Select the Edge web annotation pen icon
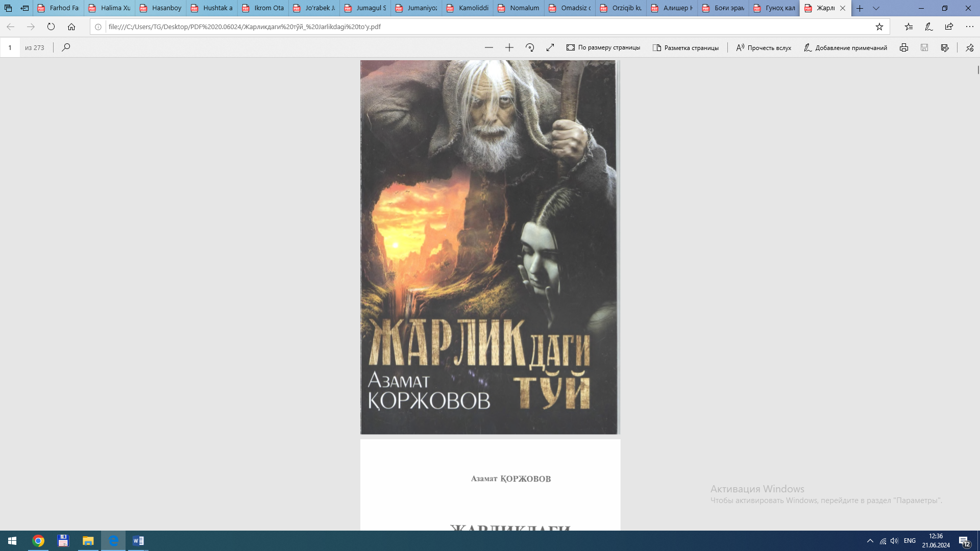This screenshot has height=551, width=980. point(928,27)
